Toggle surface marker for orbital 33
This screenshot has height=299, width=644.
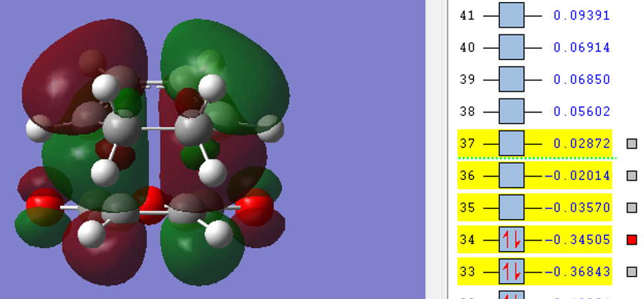[x=631, y=271]
